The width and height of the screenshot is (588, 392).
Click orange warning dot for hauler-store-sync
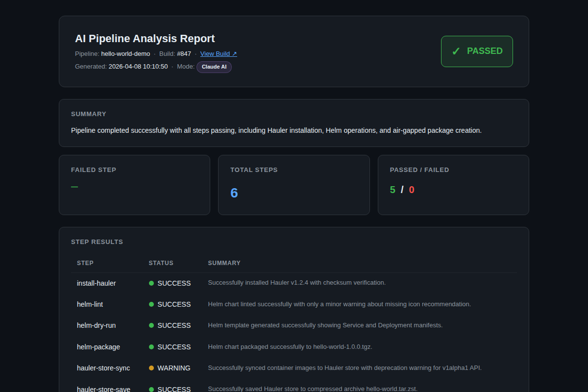pos(151,368)
